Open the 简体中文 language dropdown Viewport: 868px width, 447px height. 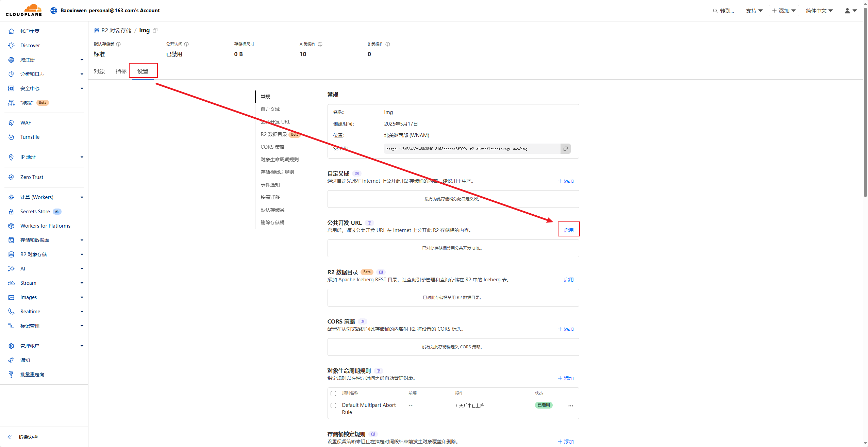(x=819, y=11)
